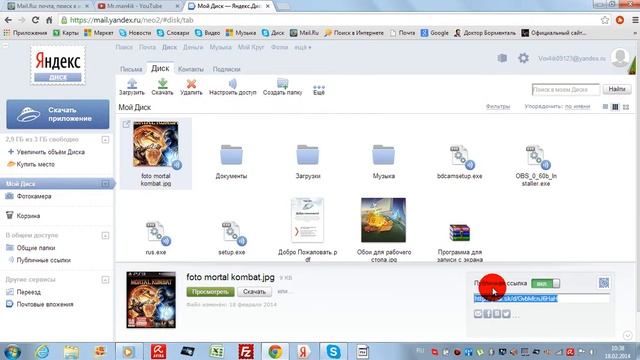This screenshot has width=640, height=360.
Task: Click the red Удалить delete icon
Action: coord(191,84)
